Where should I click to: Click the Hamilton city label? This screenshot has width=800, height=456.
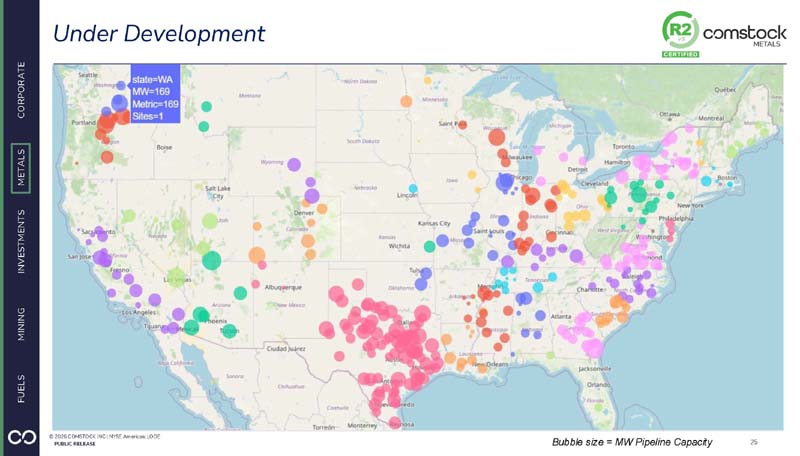tap(616, 162)
